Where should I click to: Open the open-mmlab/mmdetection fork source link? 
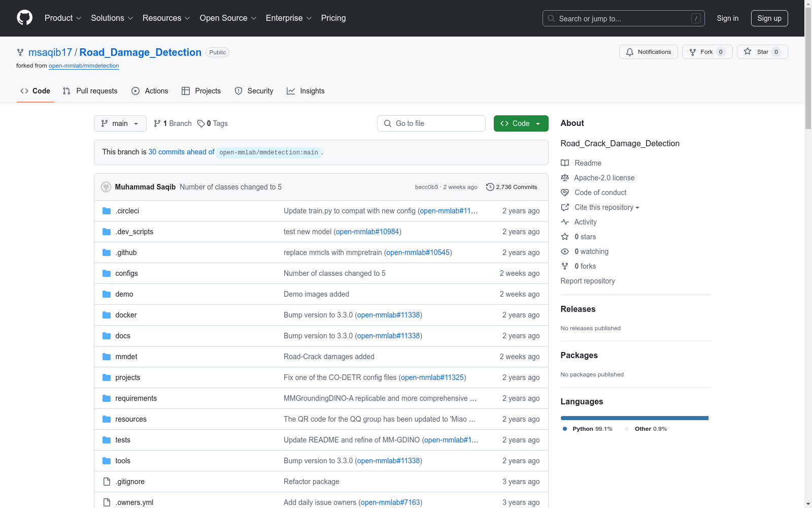click(84, 66)
